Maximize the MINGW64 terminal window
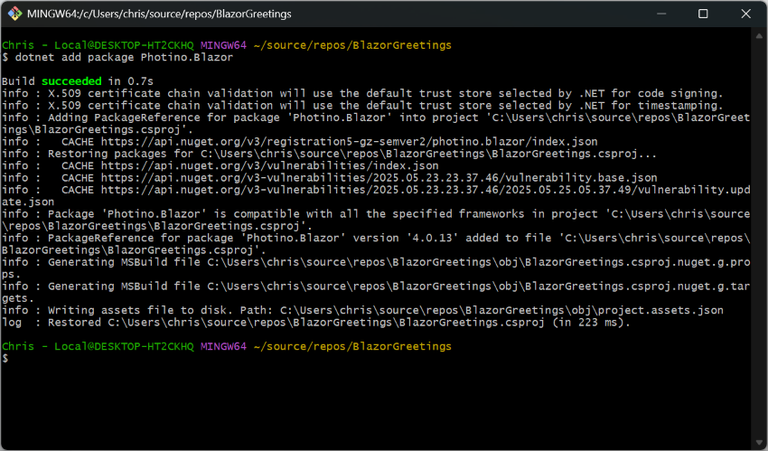The height and width of the screenshot is (451, 768). tap(703, 13)
